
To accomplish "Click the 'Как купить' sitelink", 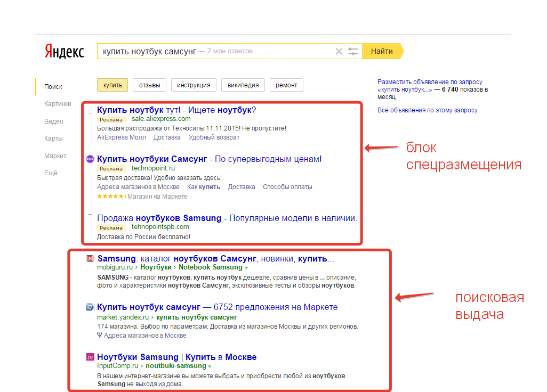I will [204, 187].
